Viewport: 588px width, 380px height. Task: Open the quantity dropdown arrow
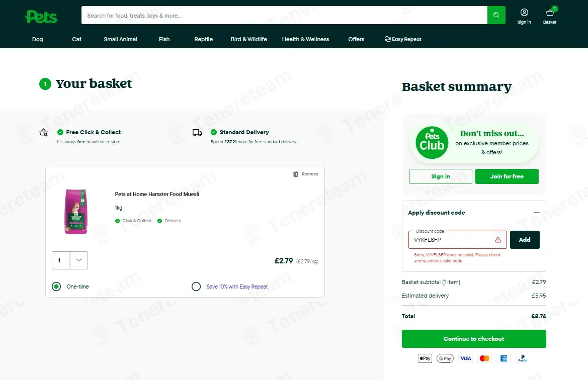pos(79,260)
